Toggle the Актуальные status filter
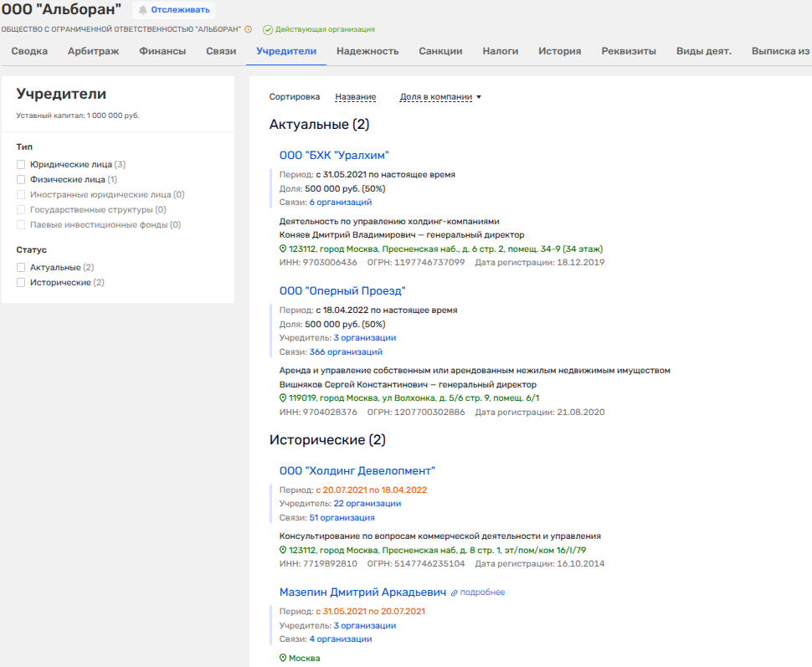The image size is (812, 667). pyautogui.click(x=22, y=268)
